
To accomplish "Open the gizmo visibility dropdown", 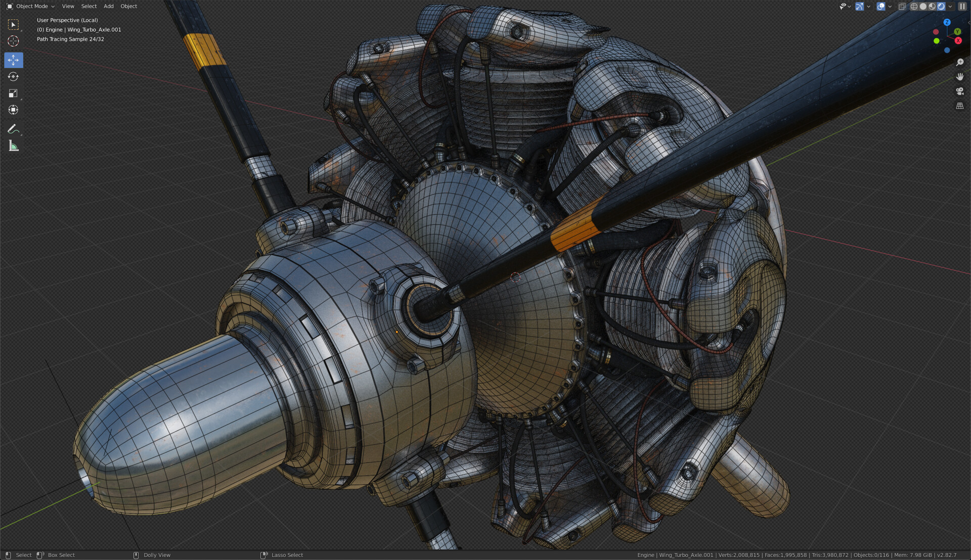I will pos(869,7).
